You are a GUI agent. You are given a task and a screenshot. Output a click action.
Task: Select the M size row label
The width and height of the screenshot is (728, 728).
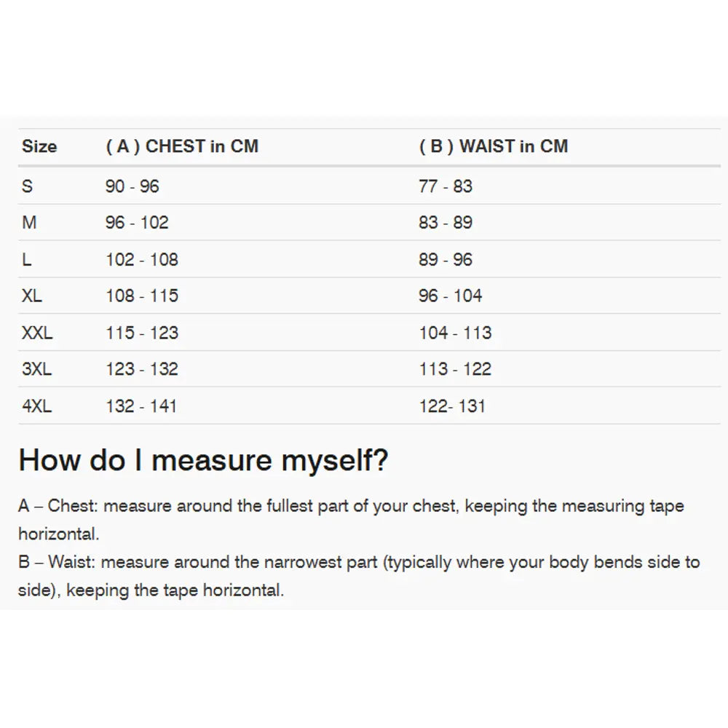pos(29,223)
